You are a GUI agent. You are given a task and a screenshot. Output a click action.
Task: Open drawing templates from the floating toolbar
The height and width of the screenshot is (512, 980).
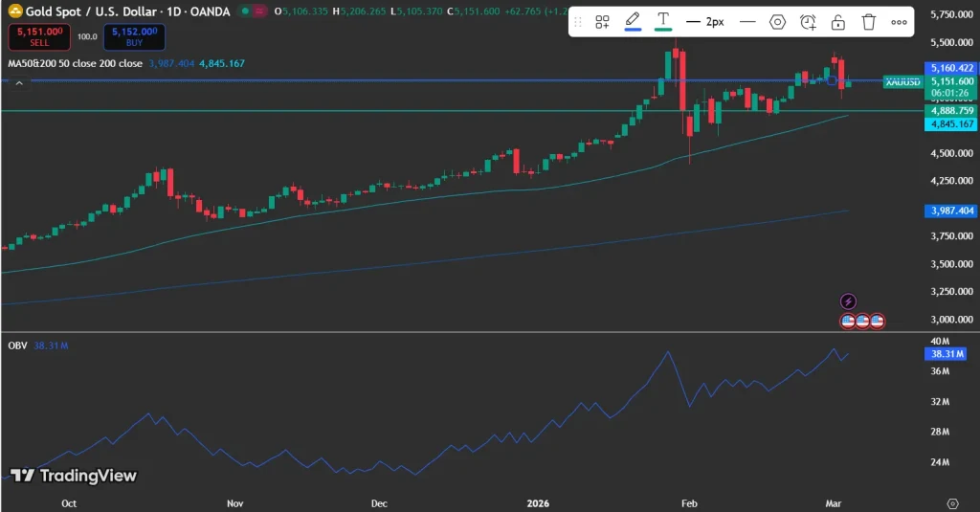point(602,23)
